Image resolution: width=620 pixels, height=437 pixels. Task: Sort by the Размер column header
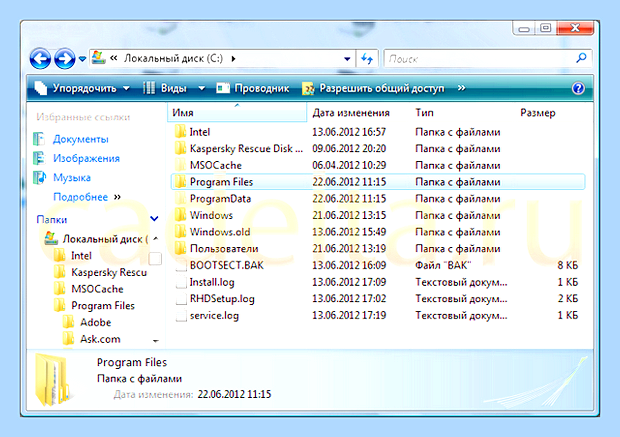(538, 113)
